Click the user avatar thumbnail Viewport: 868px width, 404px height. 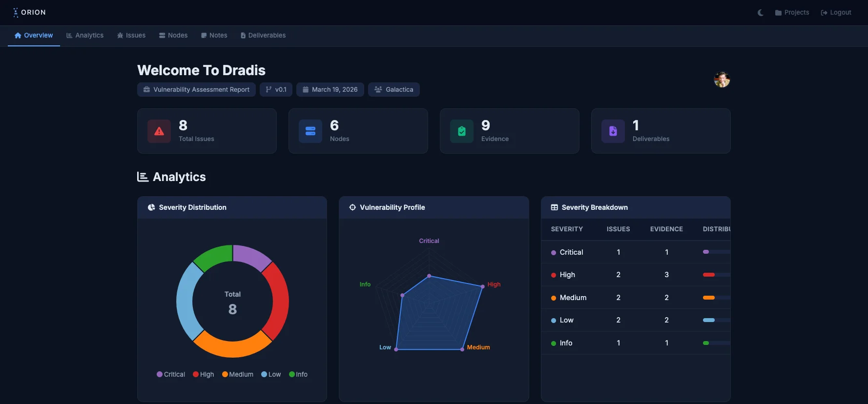coord(722,80)
